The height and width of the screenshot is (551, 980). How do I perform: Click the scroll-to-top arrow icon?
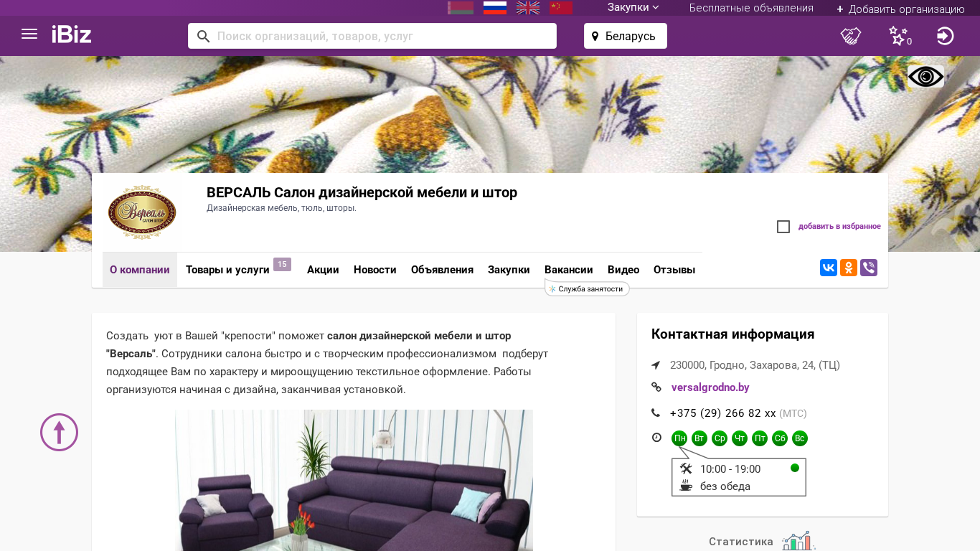(59, 432)
